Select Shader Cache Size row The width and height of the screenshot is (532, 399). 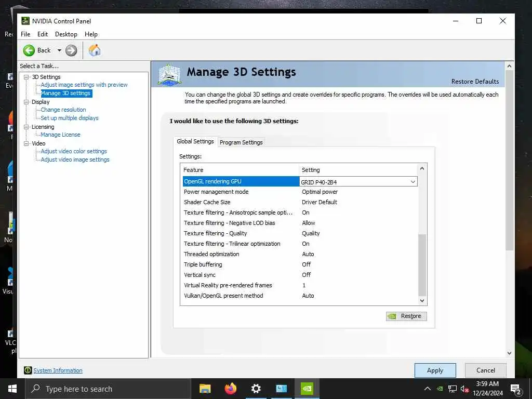click(x=300, y=202)
